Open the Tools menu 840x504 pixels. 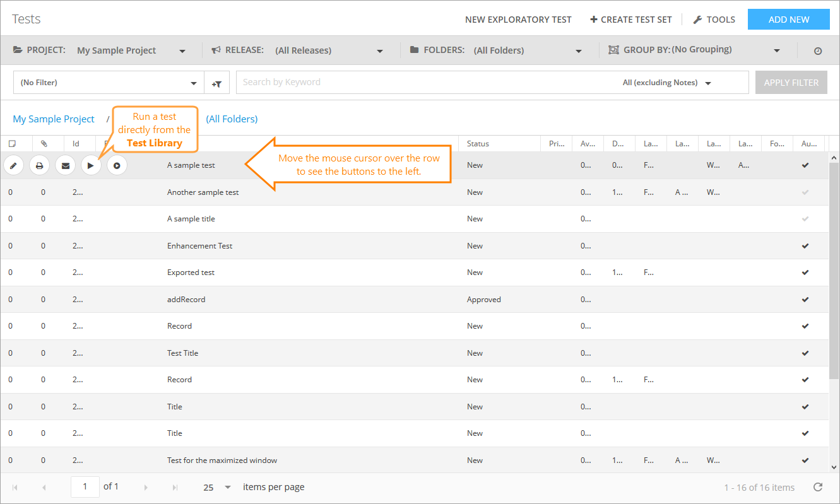[x=714, y=20]
